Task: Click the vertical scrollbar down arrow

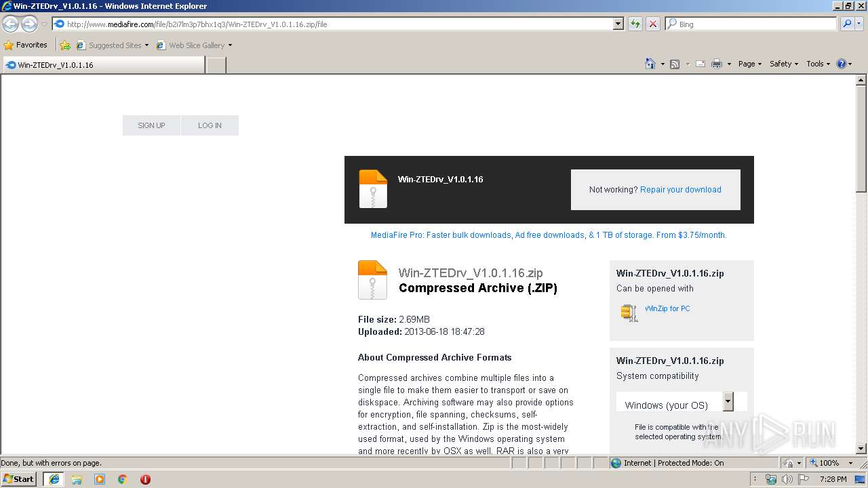Action: click(861, 448)
